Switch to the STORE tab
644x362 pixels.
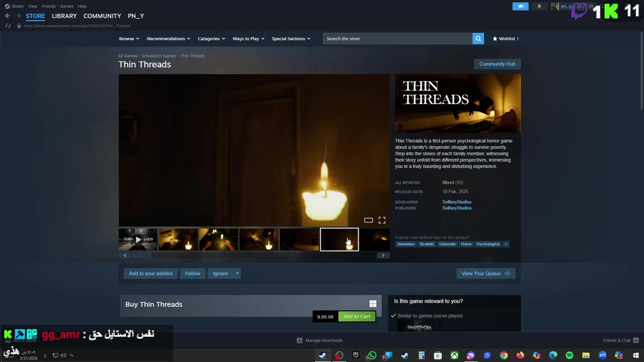point(35,16)
